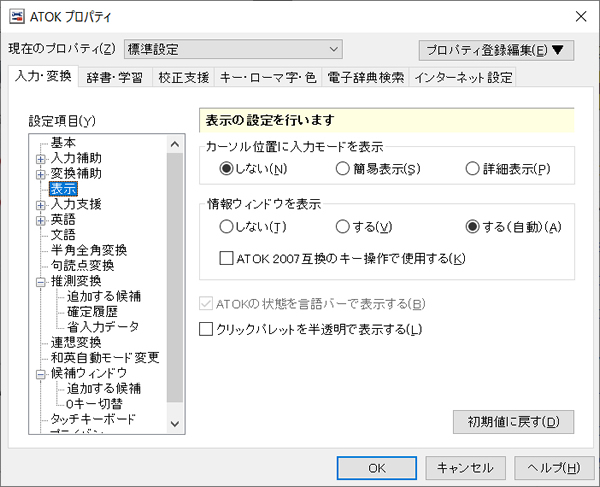Expand the 入力補助 tree node
The width and height of the screenshot is (600, 487).
pos(40,159)
